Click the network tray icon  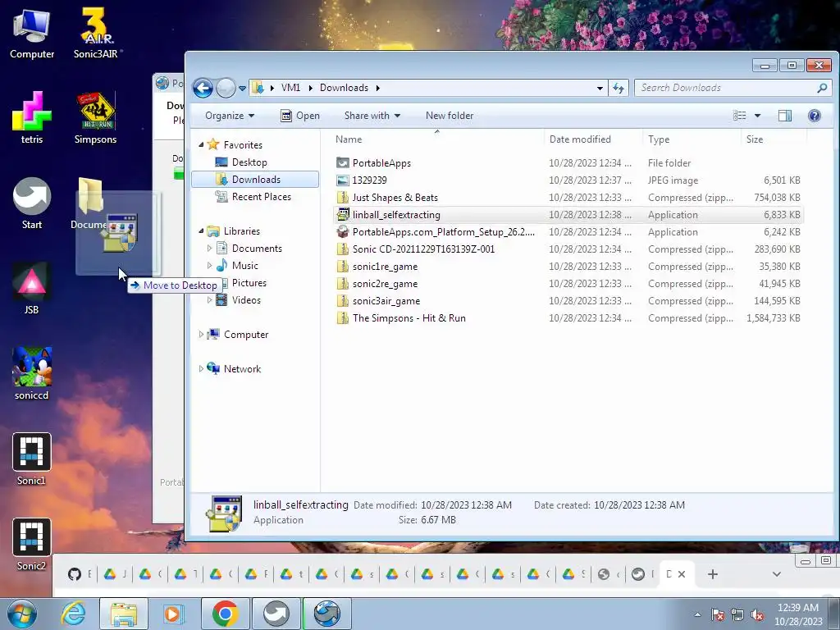click(x=737, y=615)
